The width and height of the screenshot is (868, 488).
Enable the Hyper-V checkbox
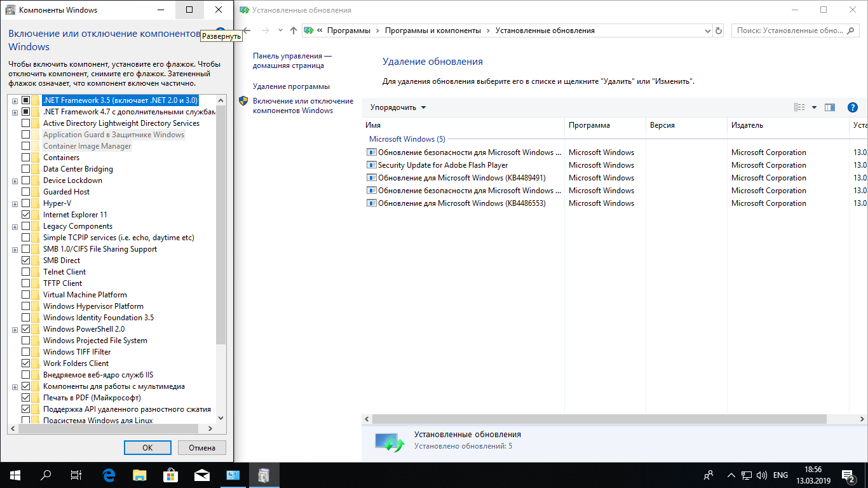pos(25,203)
